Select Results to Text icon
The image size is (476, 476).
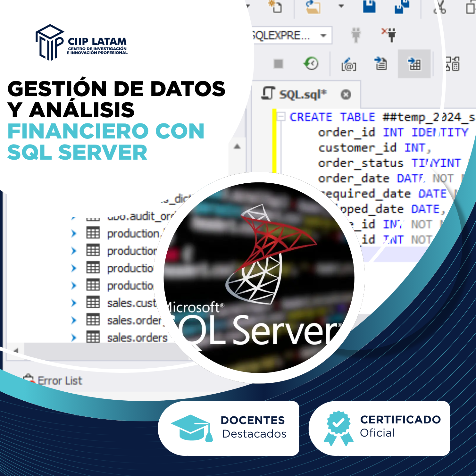click(381, 63)
